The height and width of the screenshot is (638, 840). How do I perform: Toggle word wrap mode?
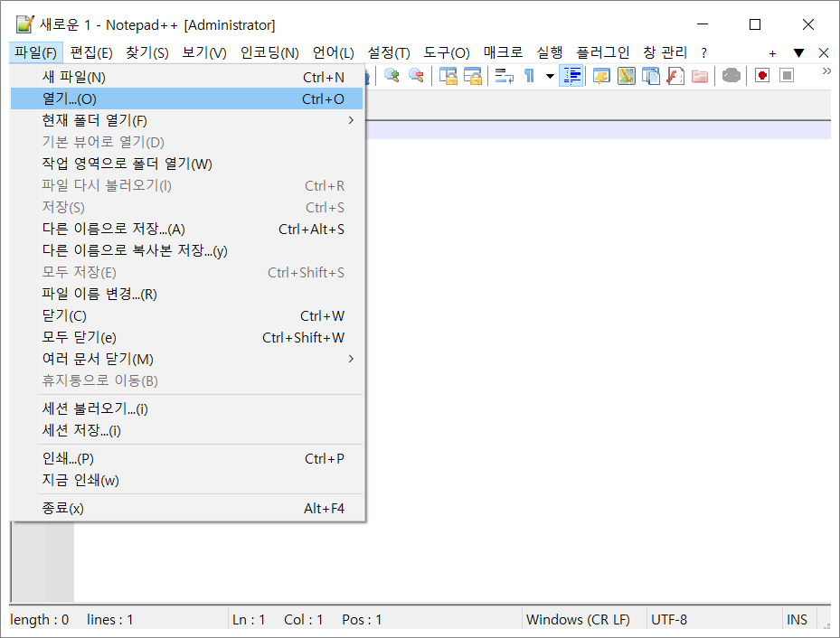504,76
